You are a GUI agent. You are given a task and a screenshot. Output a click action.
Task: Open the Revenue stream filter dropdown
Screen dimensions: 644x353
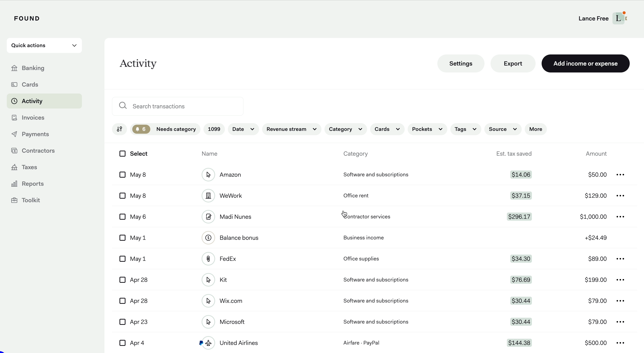[x=291, y=129]
